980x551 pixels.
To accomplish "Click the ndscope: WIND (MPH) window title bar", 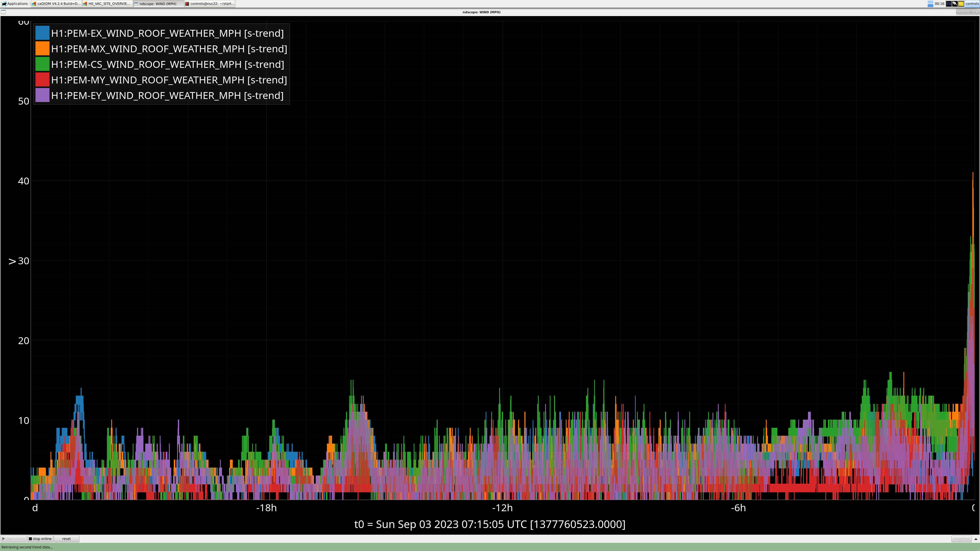I will (x=481, y=12).
